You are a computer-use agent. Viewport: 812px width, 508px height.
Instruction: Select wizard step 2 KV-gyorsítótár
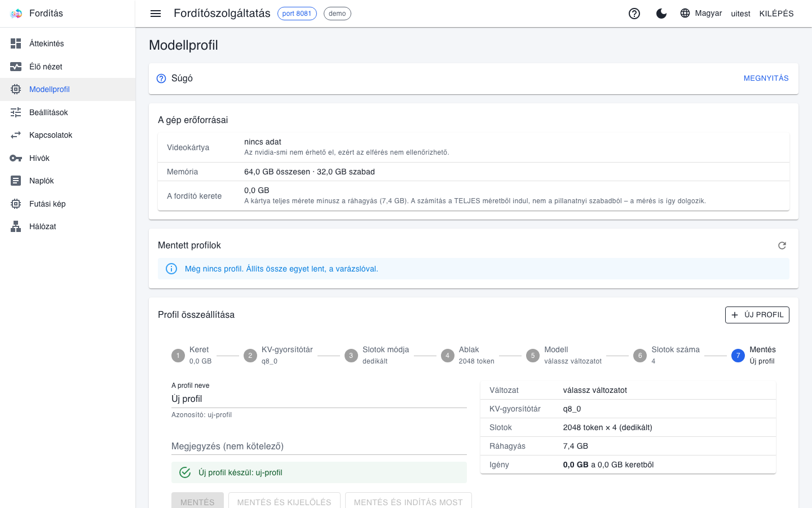278,356
